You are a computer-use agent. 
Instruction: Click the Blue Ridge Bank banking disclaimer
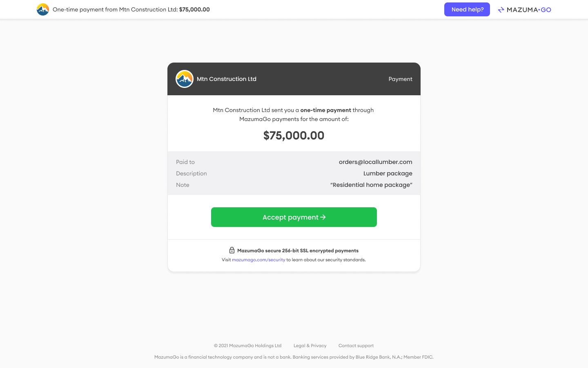(x=294, y=357)
